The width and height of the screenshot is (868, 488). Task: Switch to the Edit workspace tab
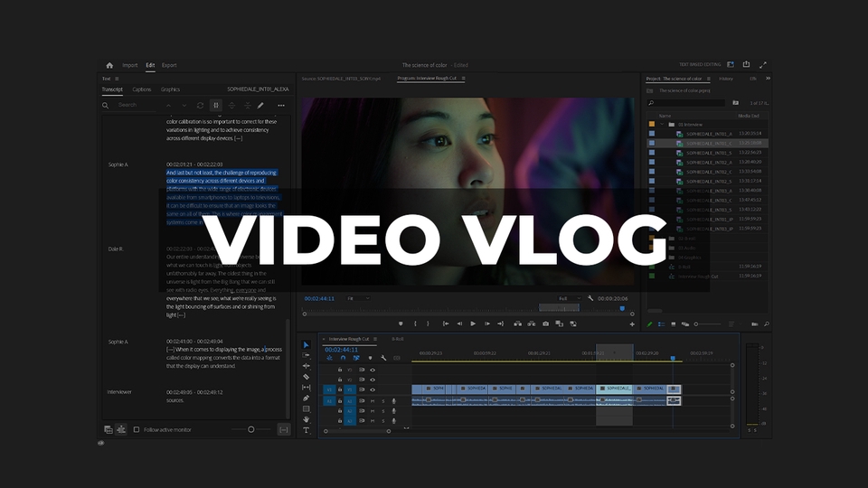150,65
